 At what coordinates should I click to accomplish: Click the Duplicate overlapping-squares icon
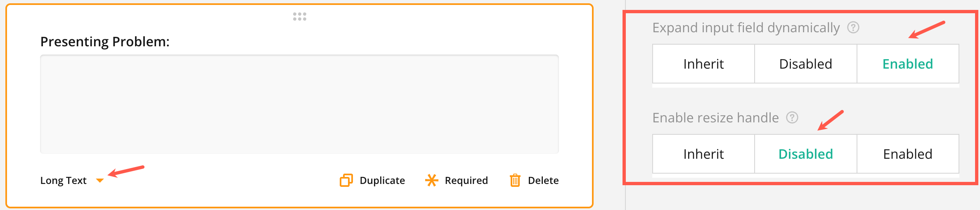point(346,180)
